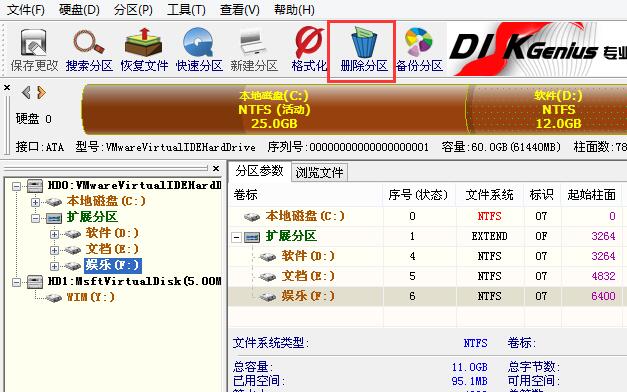Image resolution: width=627 pixels, height=392 pixels.
Task: Close the left tree panel with X
Action: click(x=216, y=168)
